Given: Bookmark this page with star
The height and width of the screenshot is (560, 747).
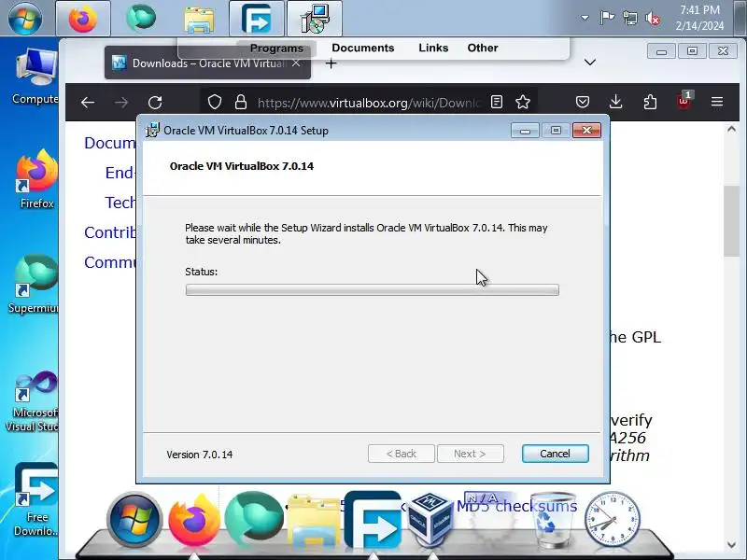Looking at the screenshot, I should click(x=523, y=102).
